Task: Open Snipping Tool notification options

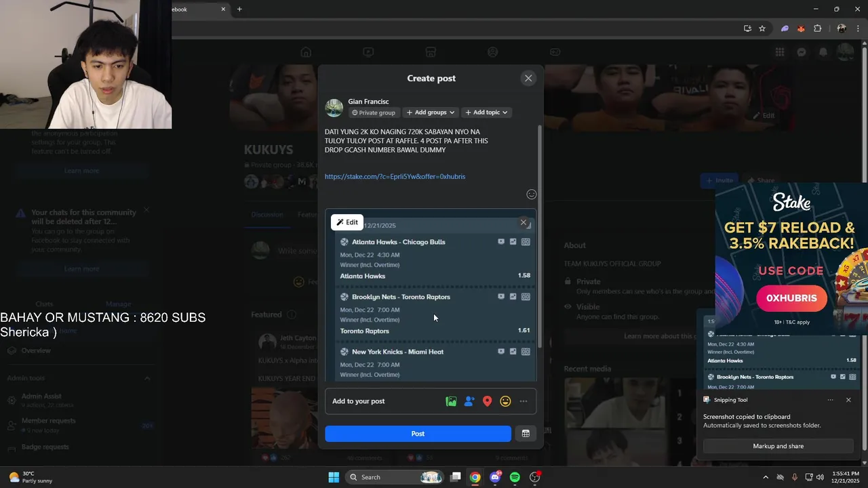Action: tap(830, 400)
